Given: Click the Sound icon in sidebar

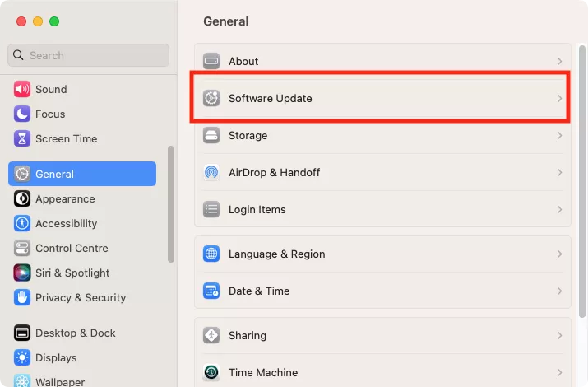Looking at the screenshot, I should point(22,89).
